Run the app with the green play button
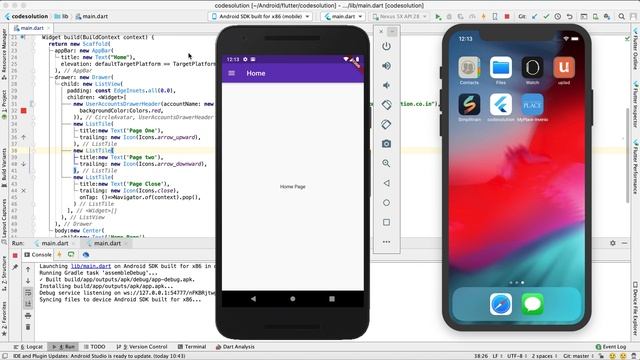Image resolution: width=640 pixels, height=360 pixels. pos(438,17)
